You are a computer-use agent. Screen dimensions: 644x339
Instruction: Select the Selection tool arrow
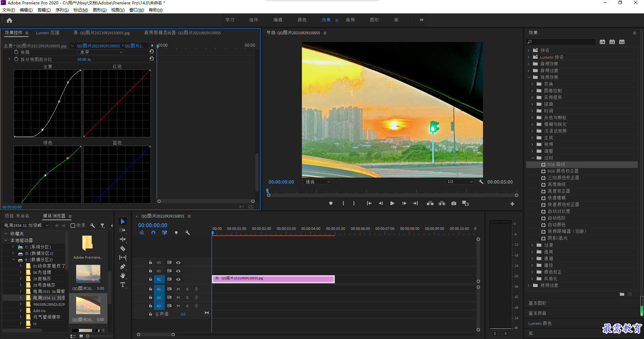tap(123, 222)
